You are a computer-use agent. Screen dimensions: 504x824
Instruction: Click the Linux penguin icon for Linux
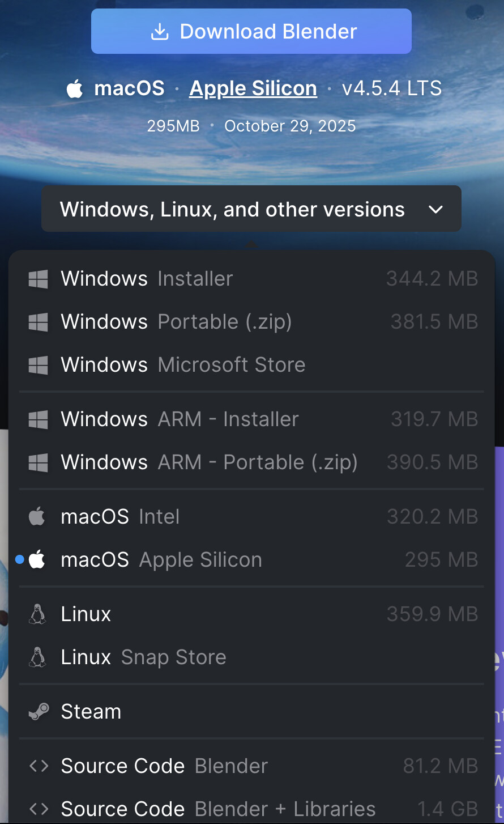(37, 614)
